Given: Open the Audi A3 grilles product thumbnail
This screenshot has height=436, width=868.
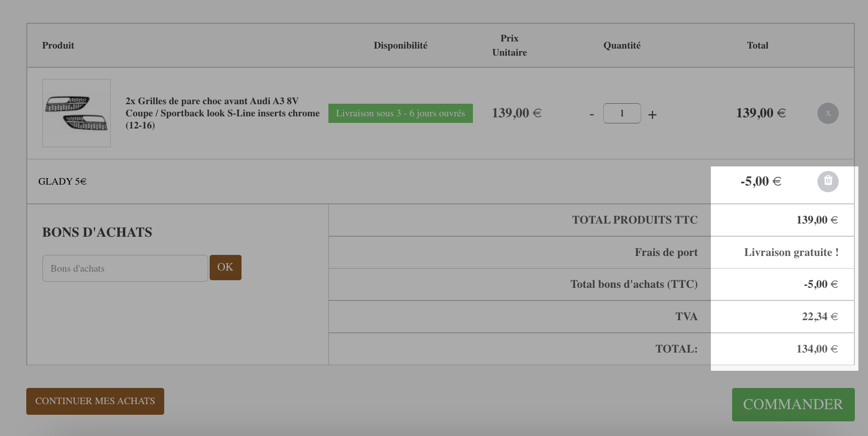Looking at the screenshot, I should click(76, 113).
